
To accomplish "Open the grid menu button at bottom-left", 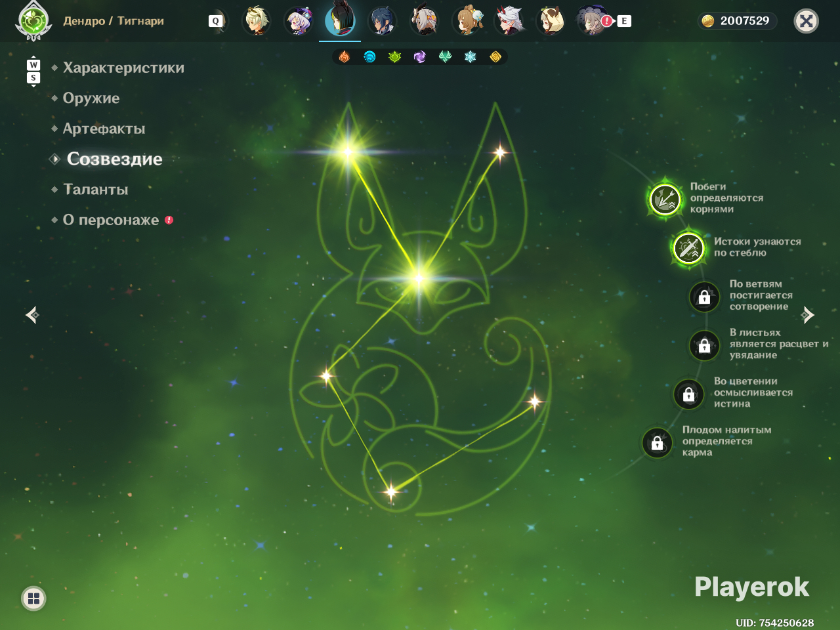I will coord(33,598).
